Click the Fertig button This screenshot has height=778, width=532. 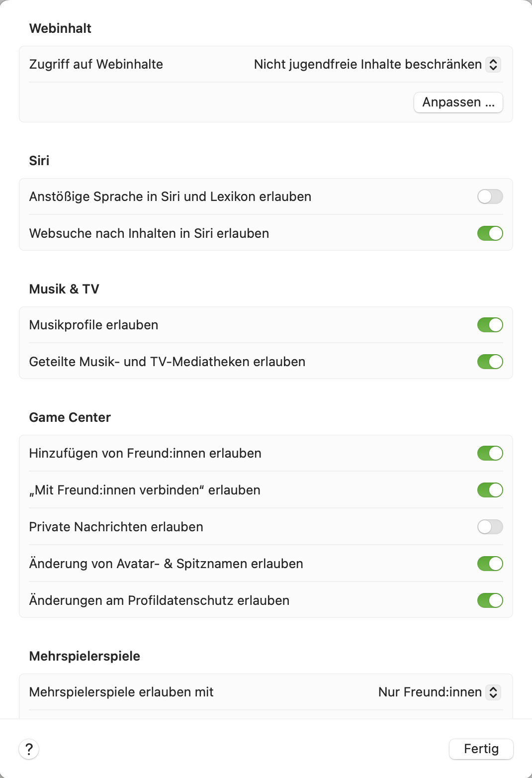tap(481, 749)
